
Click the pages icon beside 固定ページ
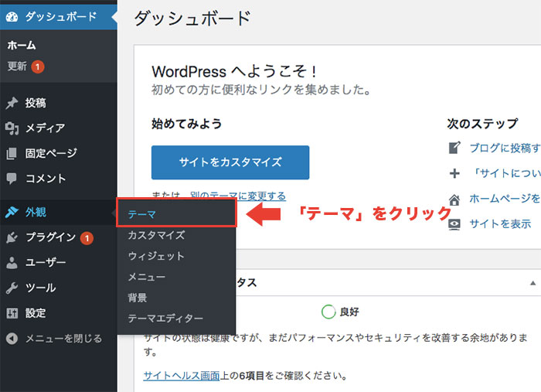click(12, 153)
